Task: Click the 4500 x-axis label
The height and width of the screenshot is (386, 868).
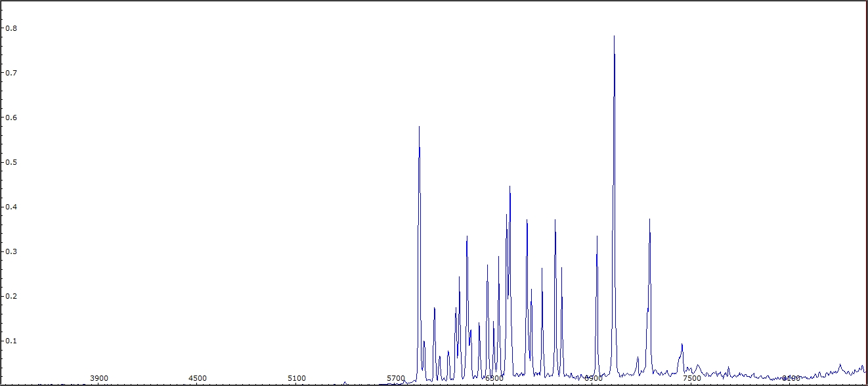Action: [x=198, y=378]
